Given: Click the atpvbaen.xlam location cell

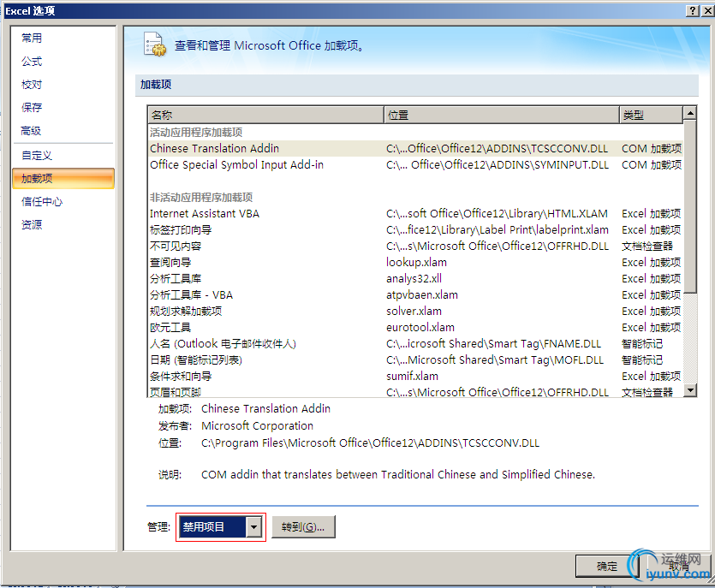Looking at the screenshot, I should pos(422,295).
